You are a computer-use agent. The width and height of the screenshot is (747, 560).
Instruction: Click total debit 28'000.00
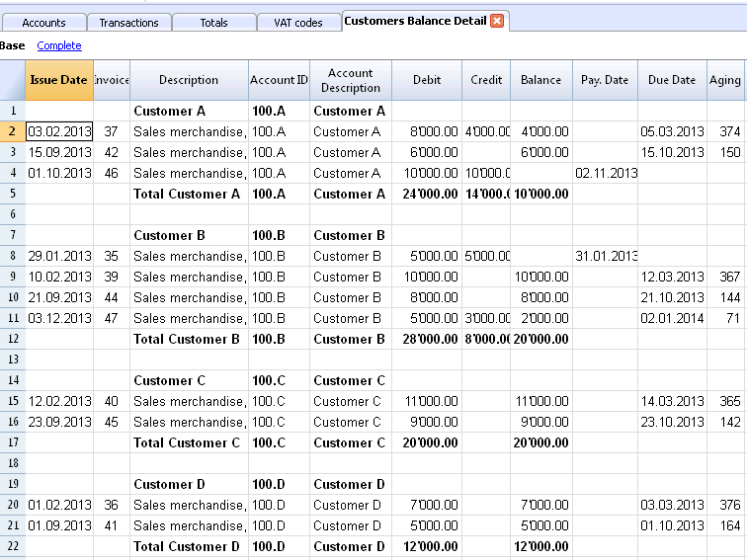pos(427,339)
